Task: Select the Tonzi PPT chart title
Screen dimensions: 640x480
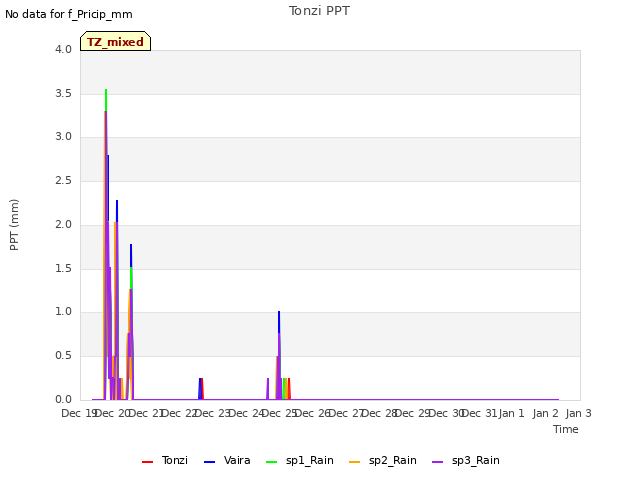Action: coord(319,11)
